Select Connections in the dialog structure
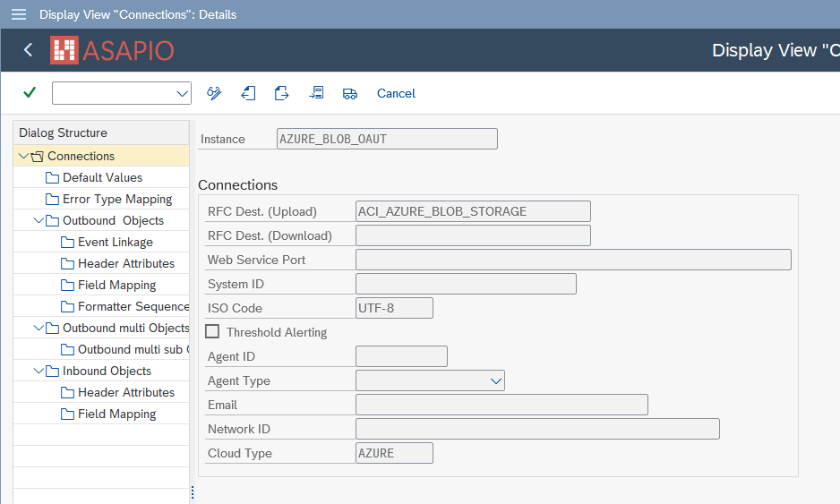Image resolution: width=840 pixels, height=504 pixels. [81, 156]
